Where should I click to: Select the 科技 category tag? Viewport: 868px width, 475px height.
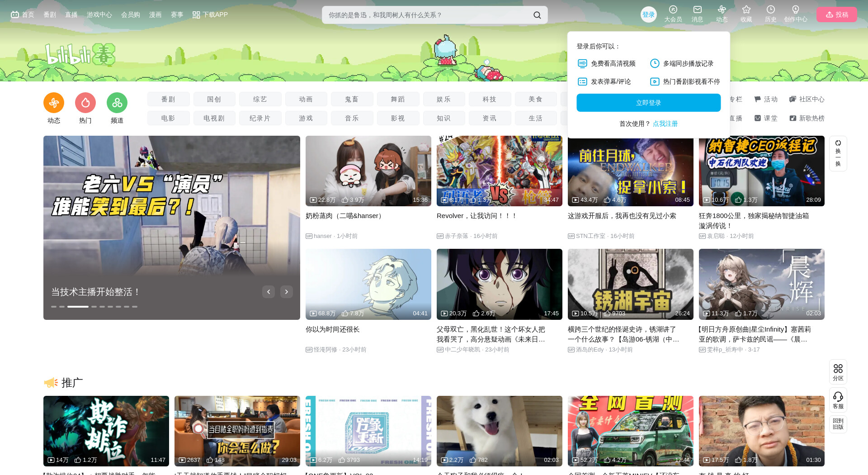point(490,99)
